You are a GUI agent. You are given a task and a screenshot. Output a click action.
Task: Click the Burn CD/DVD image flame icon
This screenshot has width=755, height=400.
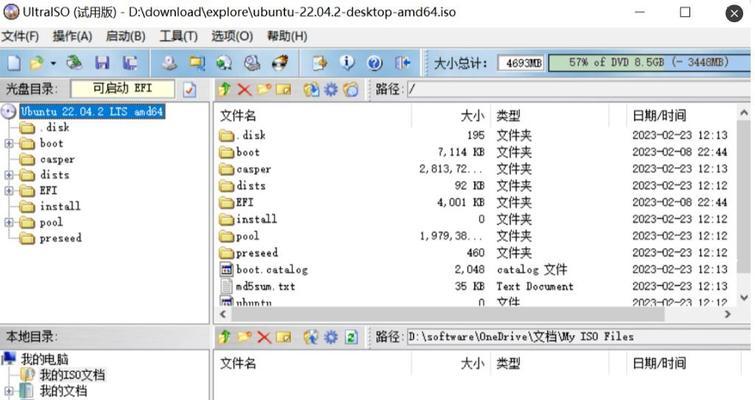(x=280, y=63)
